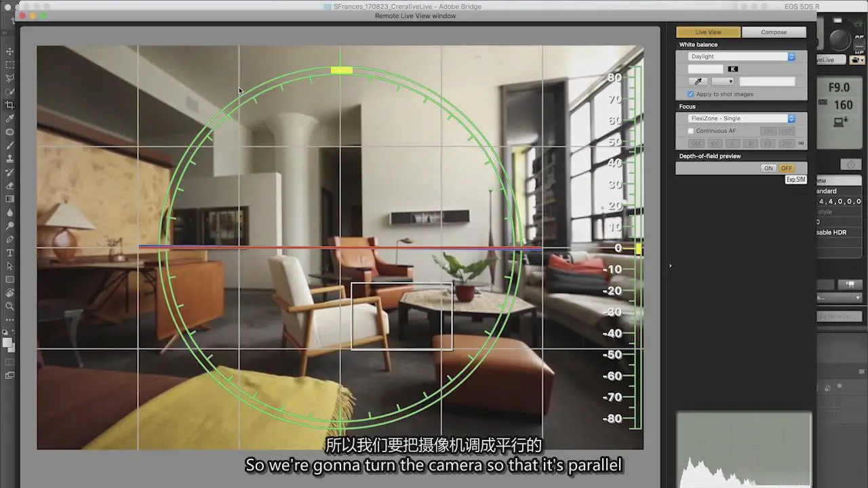Viewport: 868px width, 488px height.
Task: Select the Horizontal Type tool
Action: click(x=9, y=253)
